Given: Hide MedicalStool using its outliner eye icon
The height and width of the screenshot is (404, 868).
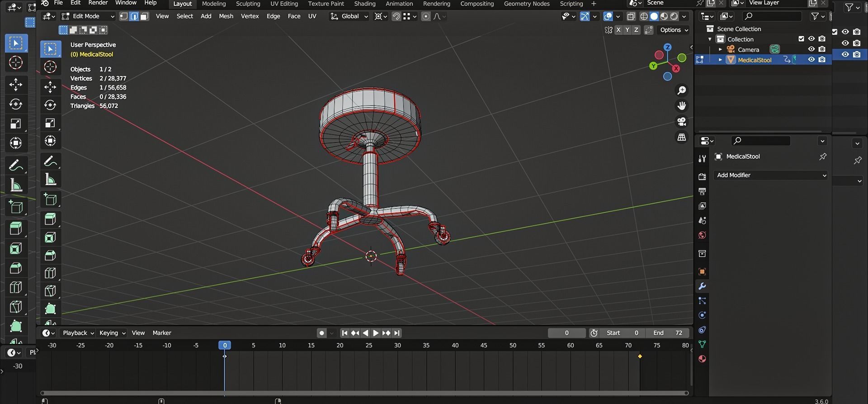Looking at the screenshot, I should [811, 60].
